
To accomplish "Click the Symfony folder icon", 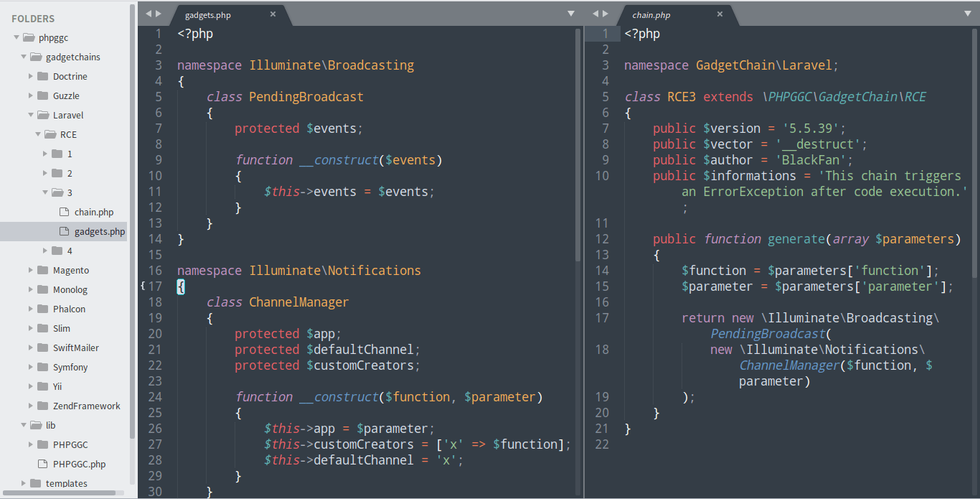I will (x=42, y=367).
